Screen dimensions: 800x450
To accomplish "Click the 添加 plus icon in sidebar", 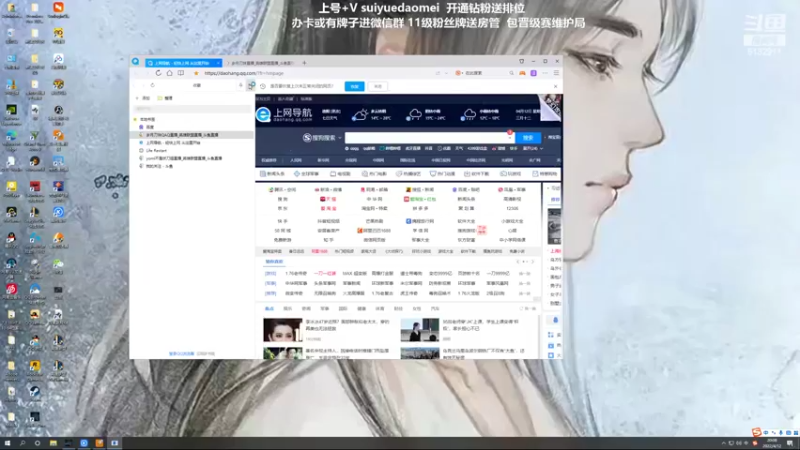I will [x=137, y=98].
